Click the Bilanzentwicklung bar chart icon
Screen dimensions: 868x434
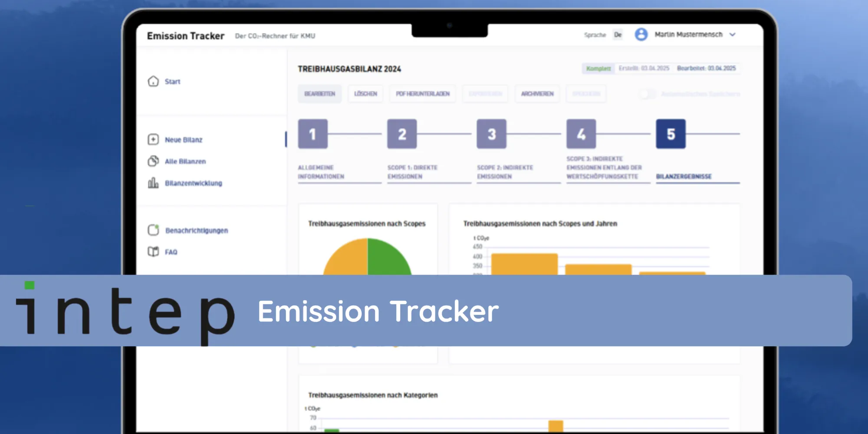tap(153, 183)
